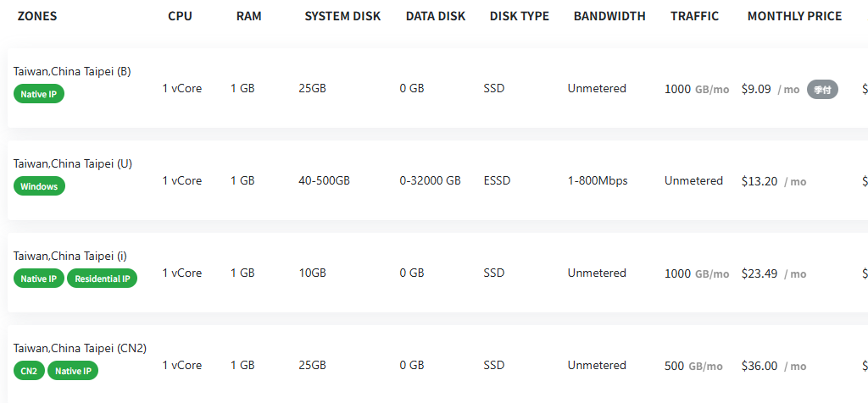Click the $36.00 monthly price
Image resolution: width=868 pixels, height=403 pixels.
click(759, 366)
